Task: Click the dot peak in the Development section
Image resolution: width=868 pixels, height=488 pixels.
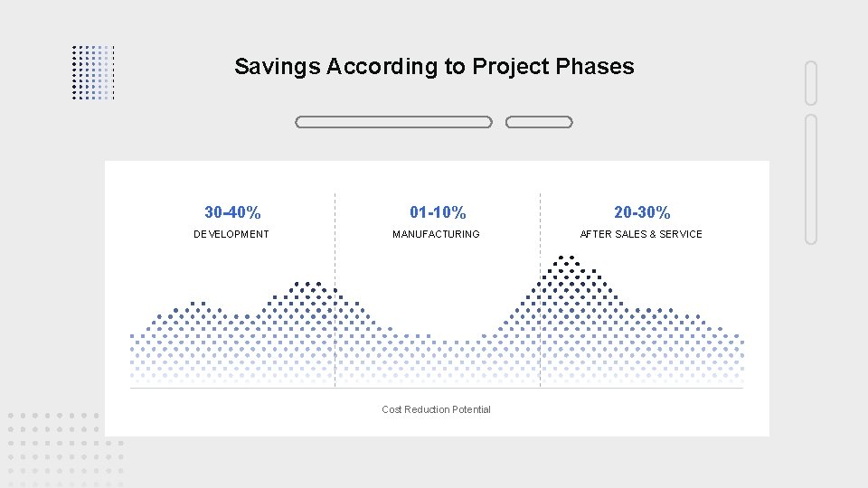Action: 307,296
